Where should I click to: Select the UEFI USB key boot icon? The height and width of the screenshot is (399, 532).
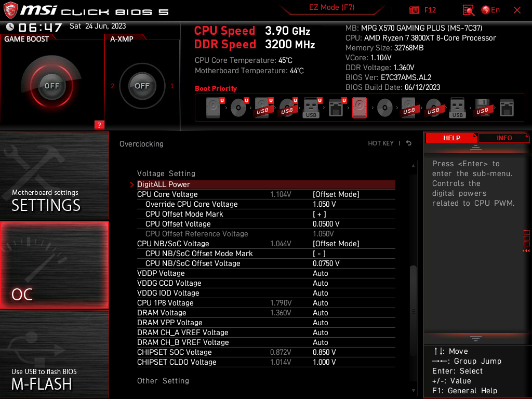(312, 108)
